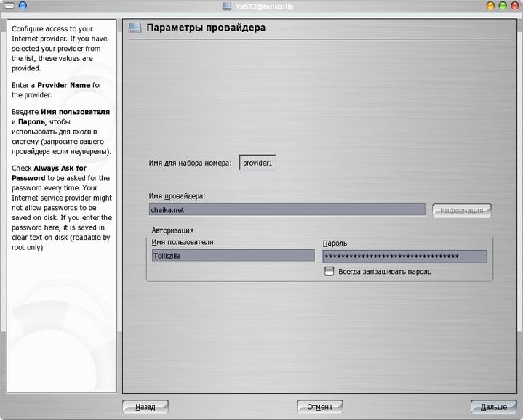This screenshot has width=523, height=420.
Task: Select the Пароль masked password field
Action: pos(404,256)
